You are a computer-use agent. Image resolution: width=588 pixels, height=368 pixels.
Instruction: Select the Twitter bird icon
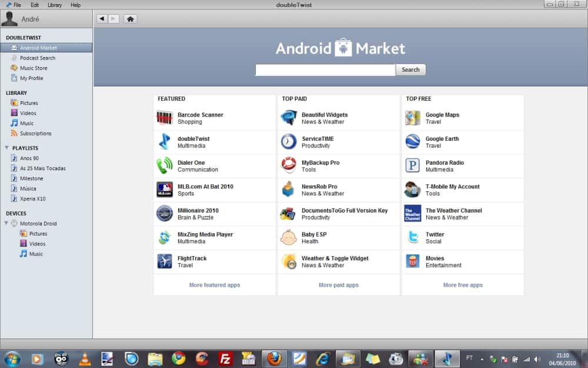point(413,237)
